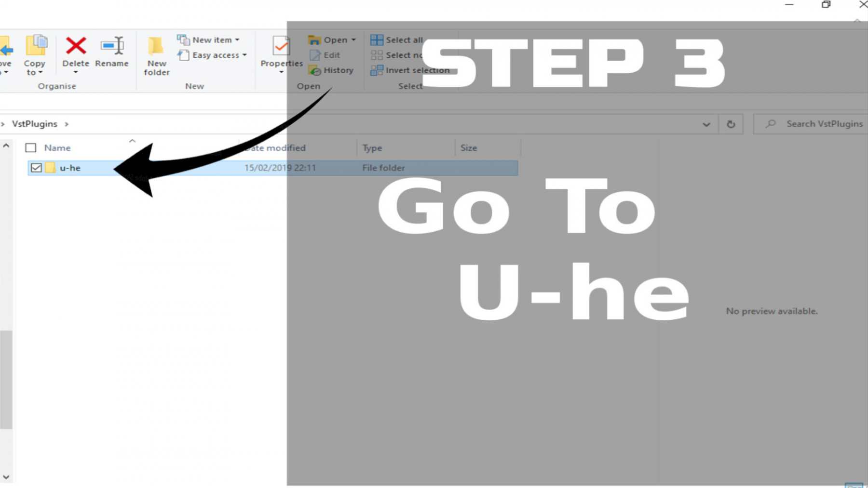Screen dimensions: 868x488
Task: Expand the Copy to dropdown arrow
Action: pos(41,72)
